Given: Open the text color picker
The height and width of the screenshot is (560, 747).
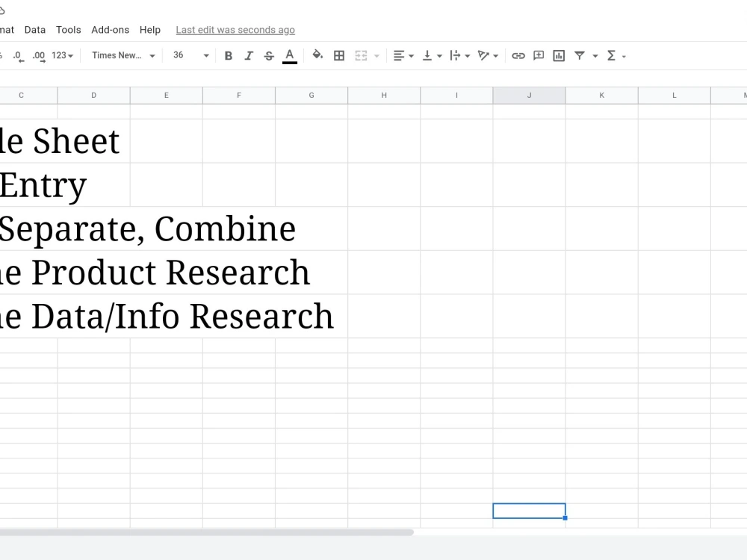Looking at the screenshot, I should [290, 56].
